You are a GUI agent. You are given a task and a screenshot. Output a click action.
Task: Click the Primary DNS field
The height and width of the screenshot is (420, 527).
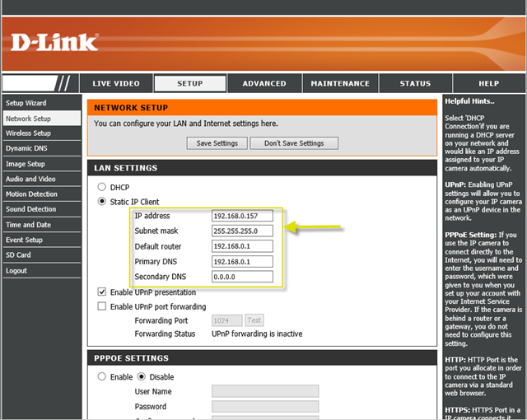(242, 261)
